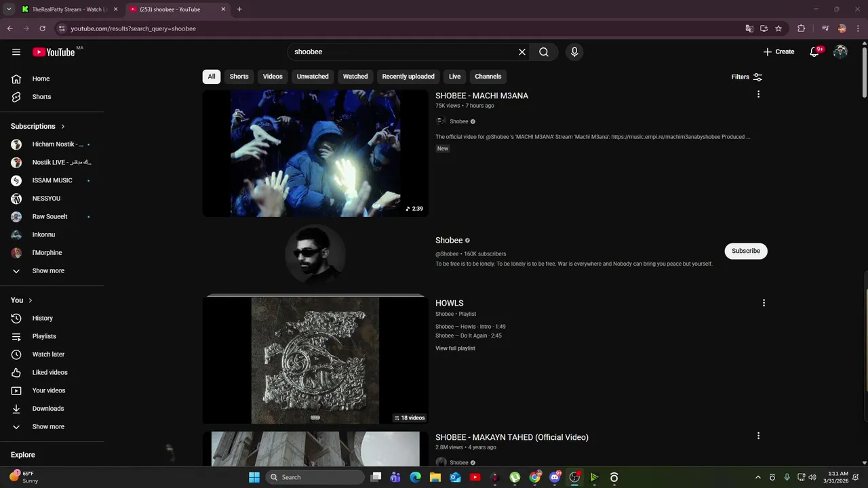Open the account avatar menu
This screenshot has width=868, height=488.
[840, 52]
